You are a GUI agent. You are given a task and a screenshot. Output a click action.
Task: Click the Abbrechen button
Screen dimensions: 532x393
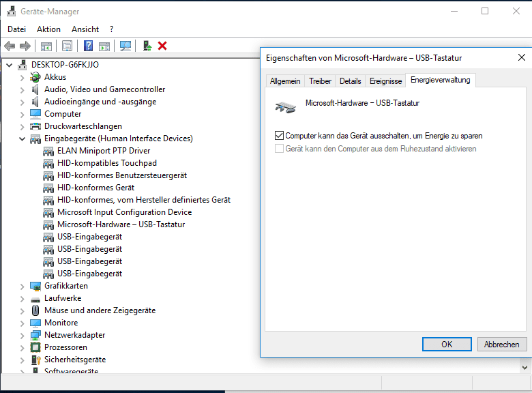click(x=502, y=344)
